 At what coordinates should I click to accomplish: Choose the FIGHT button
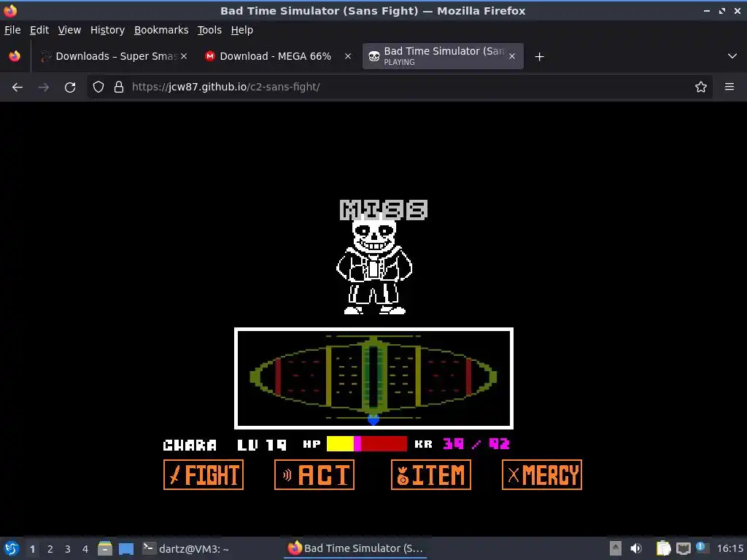[x=204, y=475]
